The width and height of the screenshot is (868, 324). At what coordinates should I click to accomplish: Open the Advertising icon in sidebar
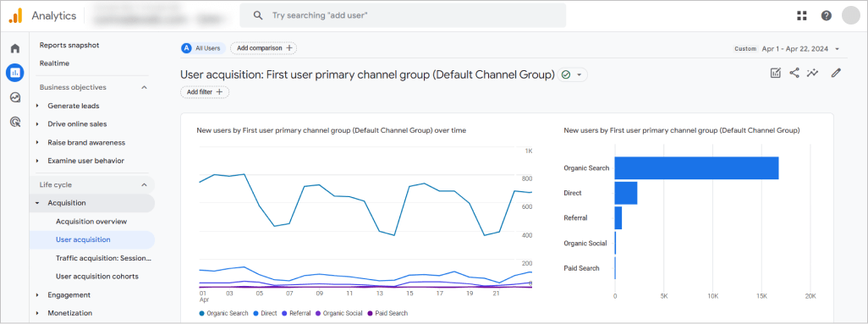pyautogui.click(x=15, y=122)
